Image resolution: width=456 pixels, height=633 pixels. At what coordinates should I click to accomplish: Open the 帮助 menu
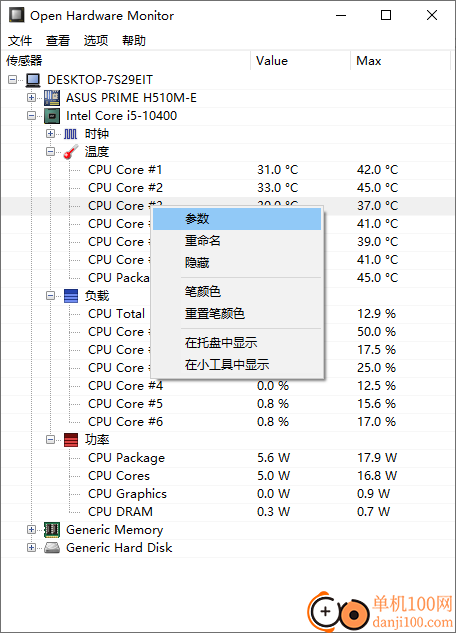pyautogui.click(x=134, y=40)
